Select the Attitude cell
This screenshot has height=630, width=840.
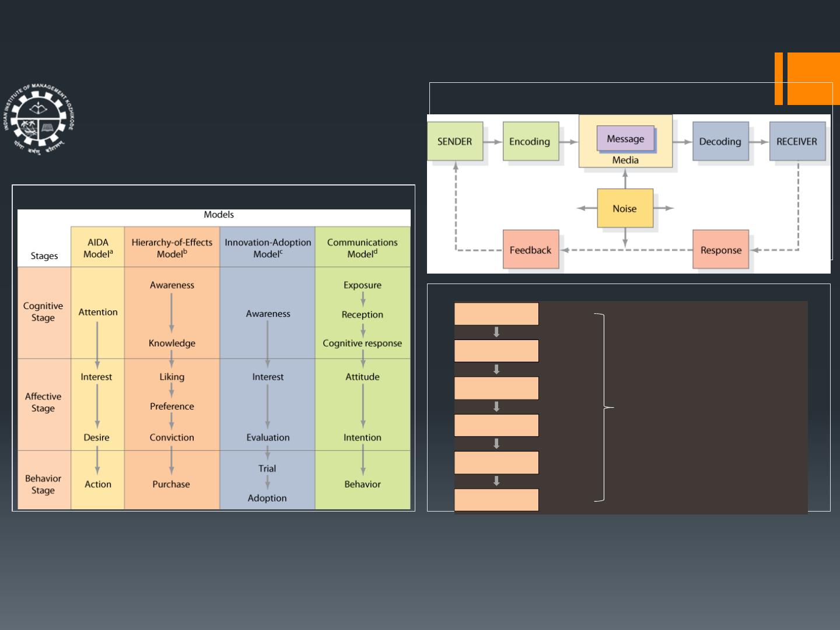363,377
